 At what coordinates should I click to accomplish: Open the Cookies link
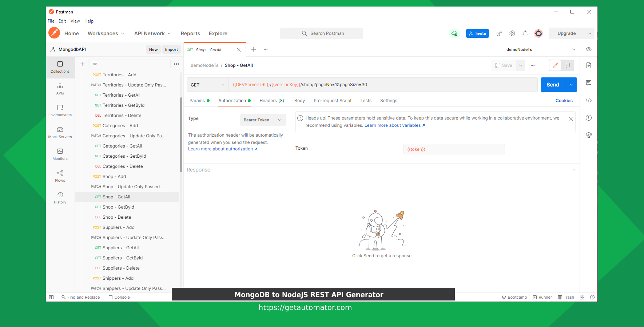point(564,101)
